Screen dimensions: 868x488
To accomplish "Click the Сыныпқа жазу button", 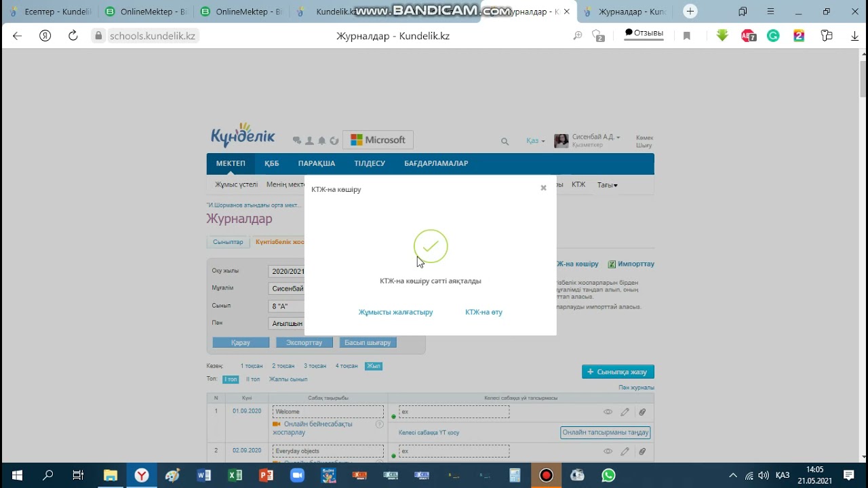I will pyautogui.click(x=618, y=372).
